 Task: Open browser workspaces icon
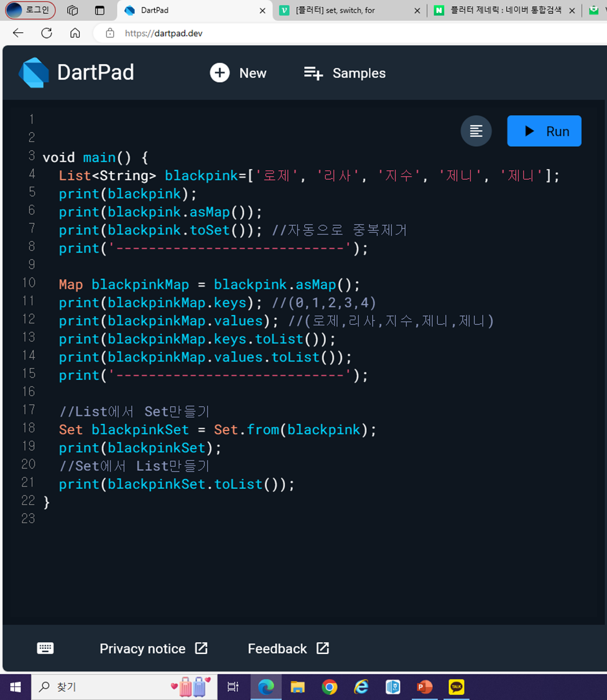coord(72,11)
